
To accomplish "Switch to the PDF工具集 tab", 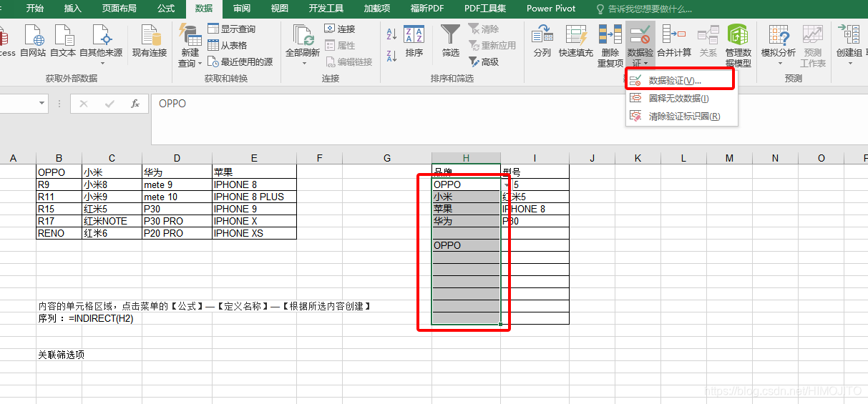I will (x=485, y=9).
